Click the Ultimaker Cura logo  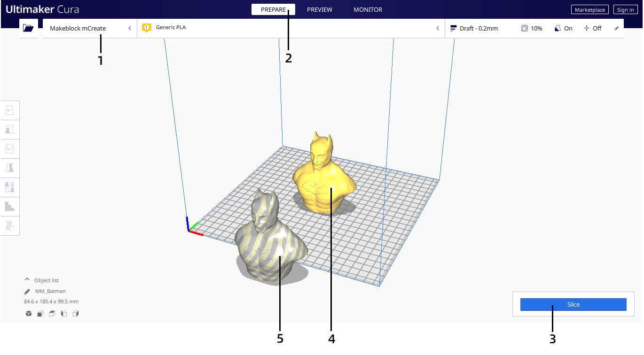pyautogui.click(x=42, y=9)
